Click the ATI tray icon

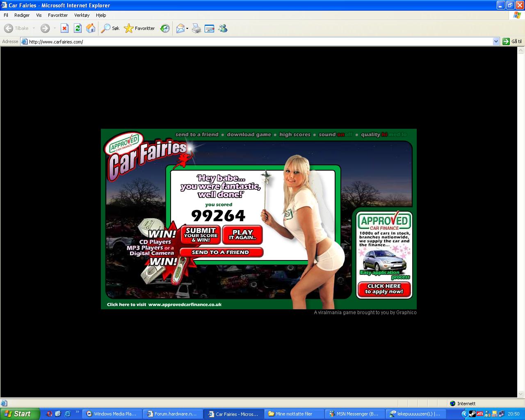click(480, 414)
